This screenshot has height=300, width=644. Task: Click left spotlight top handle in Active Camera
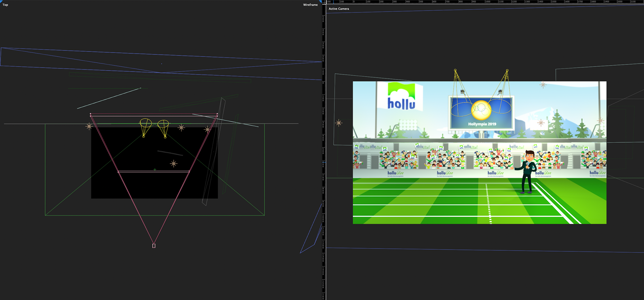455,70
